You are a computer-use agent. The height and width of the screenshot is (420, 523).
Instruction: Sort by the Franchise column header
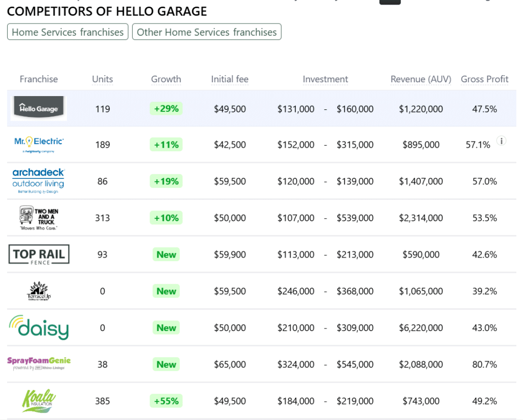[x=39, y=79]
